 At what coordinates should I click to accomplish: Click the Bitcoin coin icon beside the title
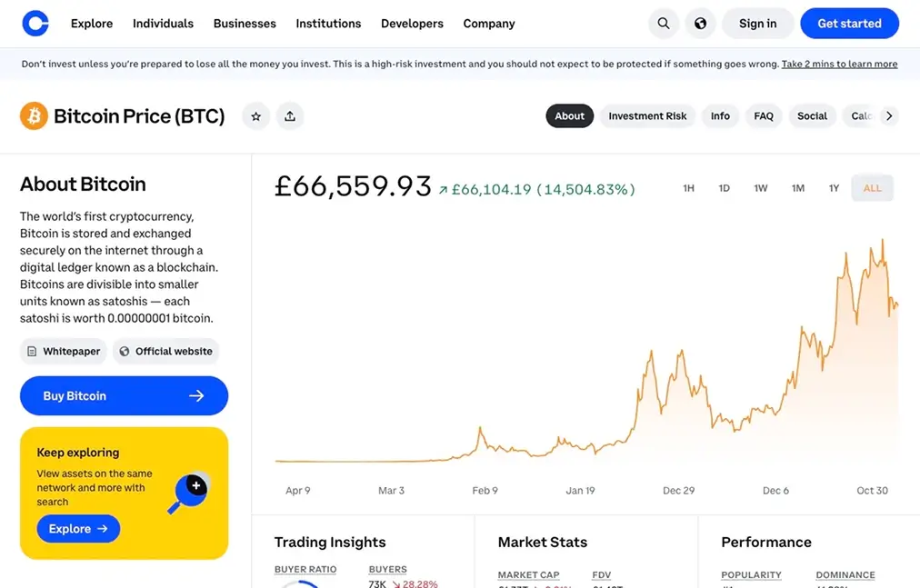34,116
